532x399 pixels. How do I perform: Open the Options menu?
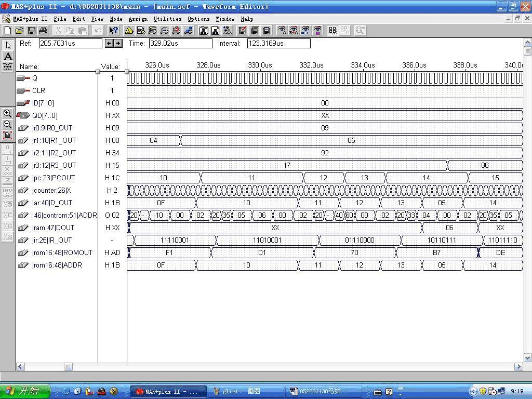[199, 19]
